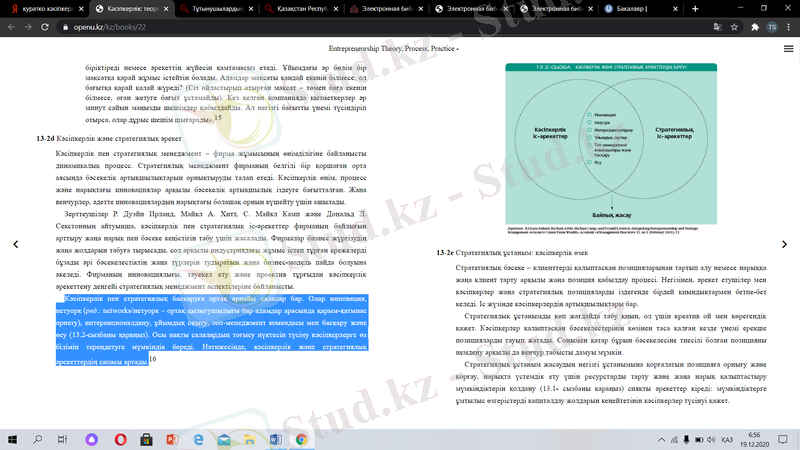Open Chrome from taskbar
The image size is (800, 450).
coord(301,439)
